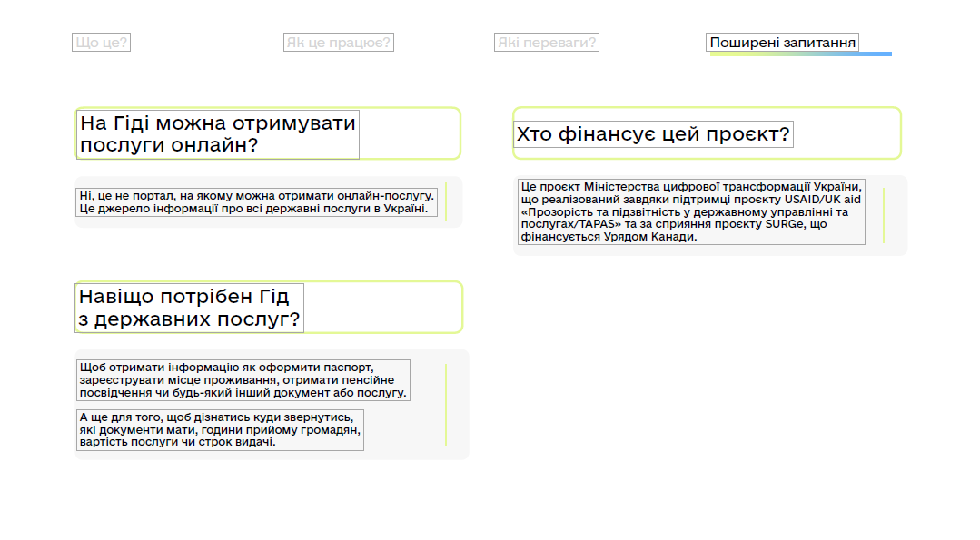
Task: Click the answer starting "Ні, це не портал"
Action: pyautogui.click(x=257, y=201)
